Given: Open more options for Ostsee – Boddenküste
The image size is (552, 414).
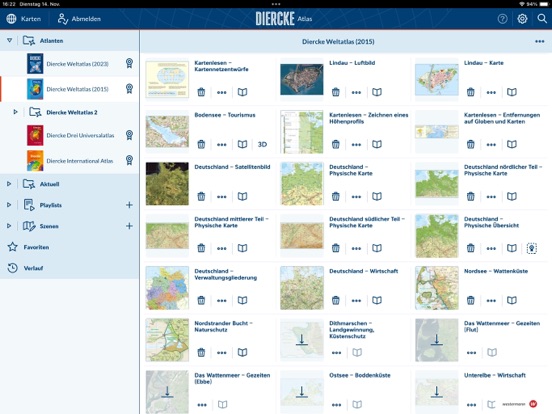Looking at the screenshot, I should [x=337, y=405].
